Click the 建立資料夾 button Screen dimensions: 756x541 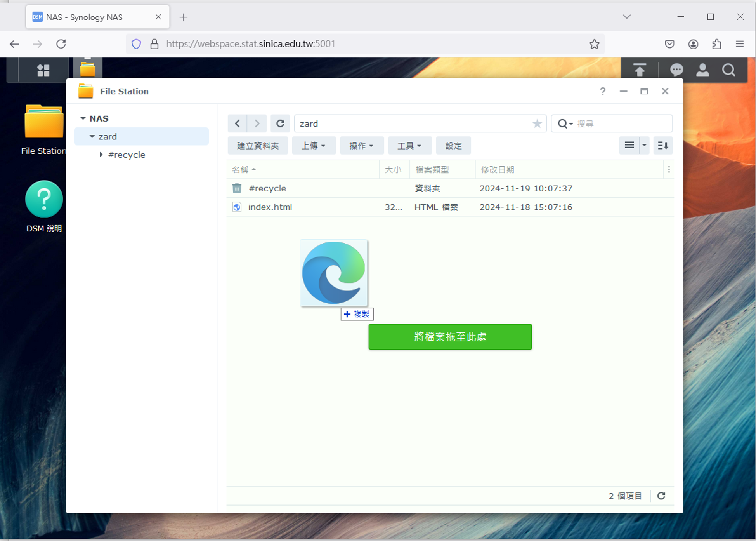(x=258, y=146)
